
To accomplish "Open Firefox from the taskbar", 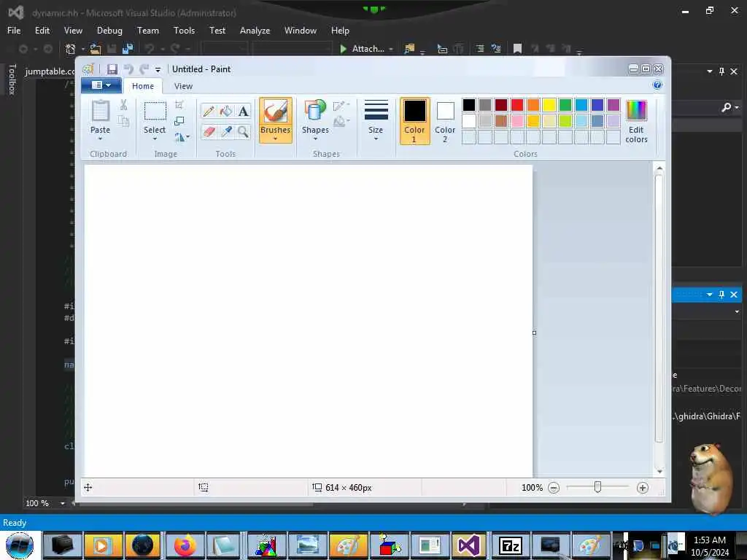I will click(185, 545).
